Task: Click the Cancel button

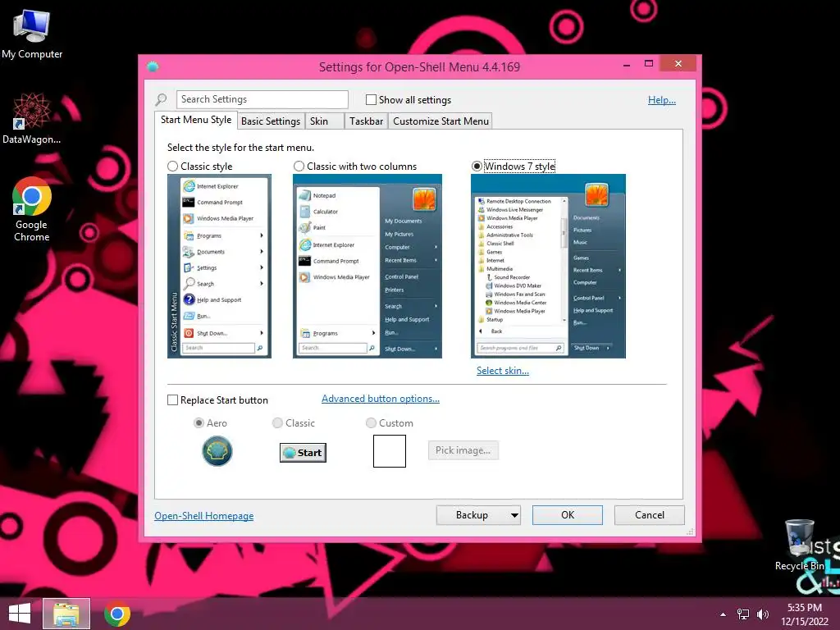Action: pyautogui.click(x=650, y=515)
